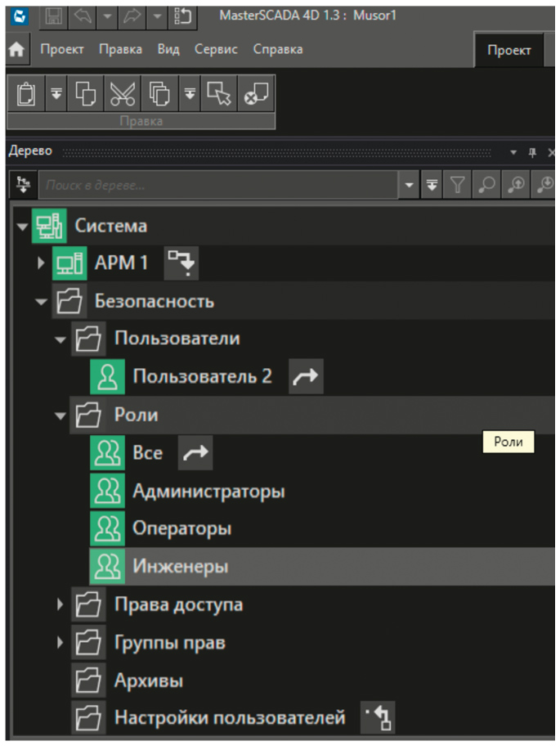Click the link icon beside Настройки пользователей
The height and width of the screenshot is (750, 560).
[x=379, y=719]
